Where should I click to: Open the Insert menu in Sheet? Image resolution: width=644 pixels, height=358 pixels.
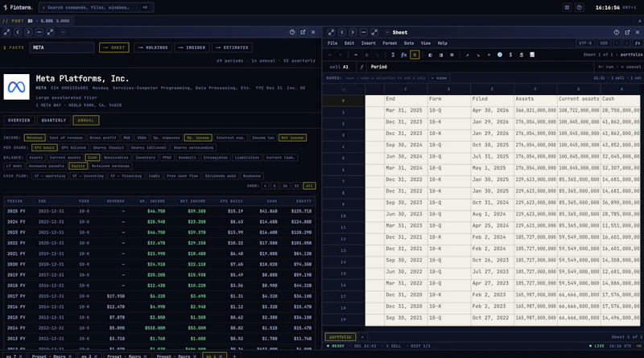point(369,43)
